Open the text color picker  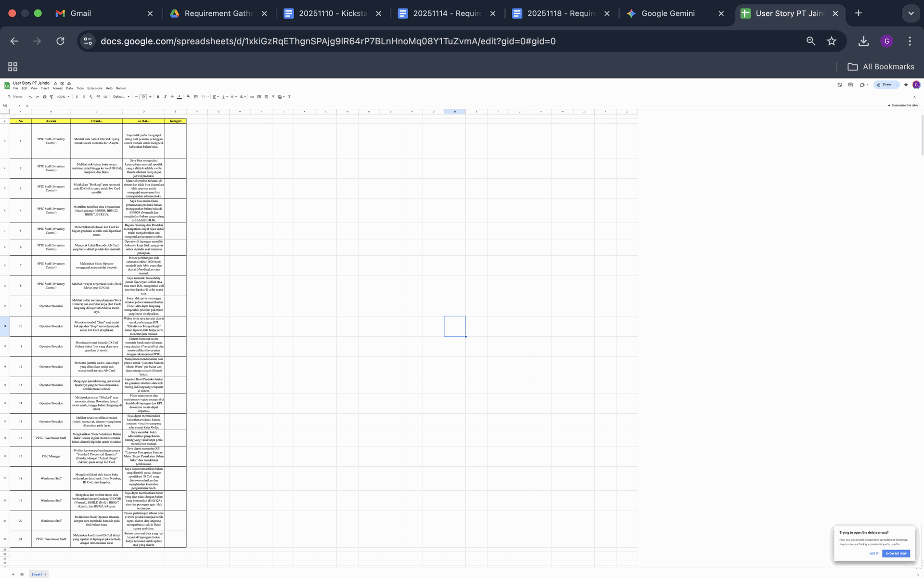click(180, 97)
